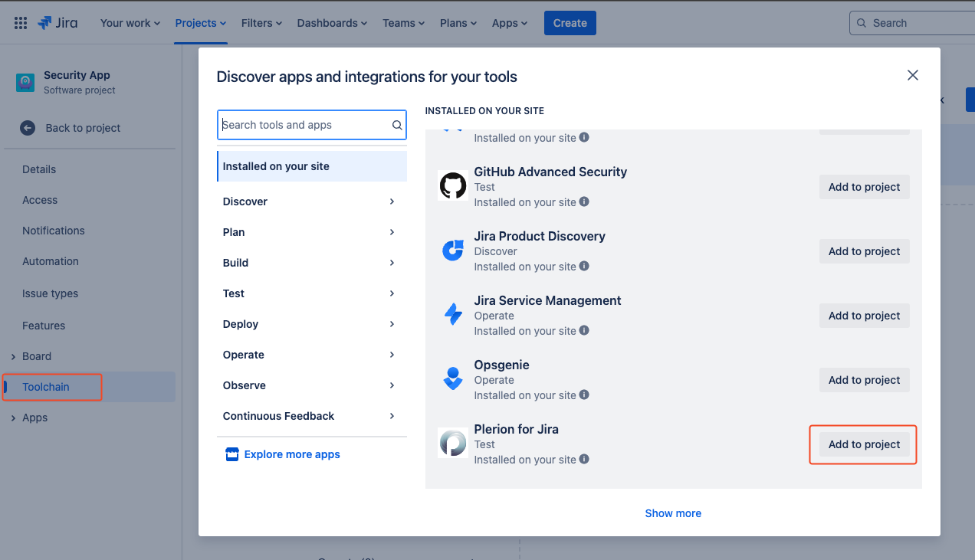Expand the Operate category

[x=311, y=355]
